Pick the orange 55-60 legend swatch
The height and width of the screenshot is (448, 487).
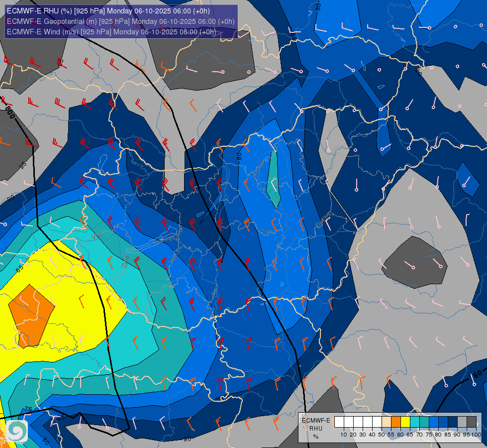tap(396, 422)
